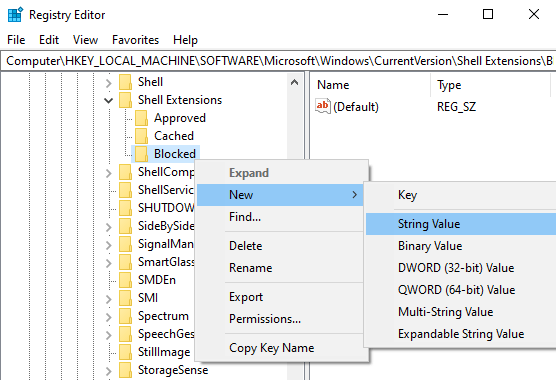
Task: Select the (Default) value name
Action: click(356, 107)
